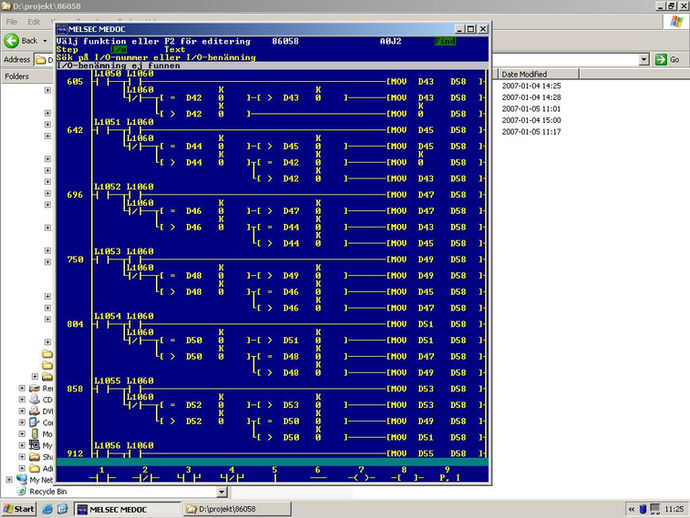The height and width of the screenshot is (518, 690).
Task: Click the green Find label in MEDOC
Action: click(x=445, y=41)
